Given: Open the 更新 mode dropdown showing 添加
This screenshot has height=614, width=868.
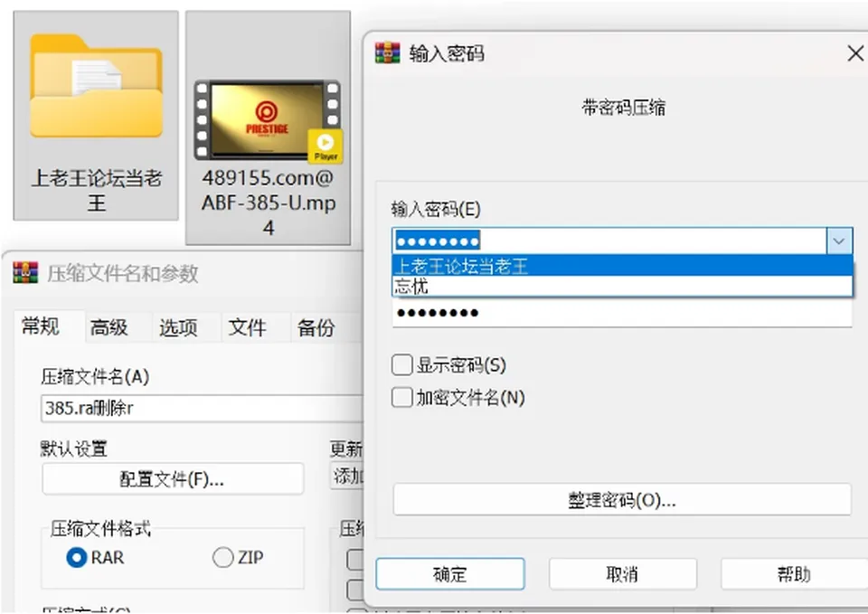Looking at the screenshot, I should [347, 476].
